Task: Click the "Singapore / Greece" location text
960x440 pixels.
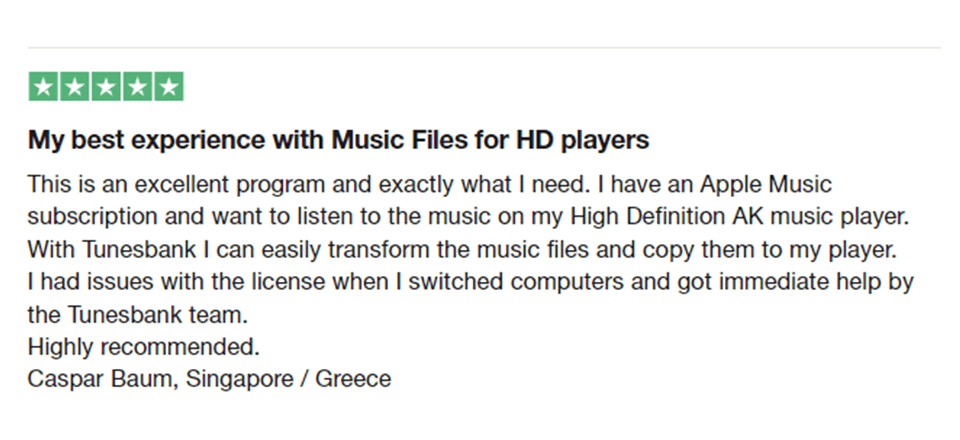Action: click(289, 380)
